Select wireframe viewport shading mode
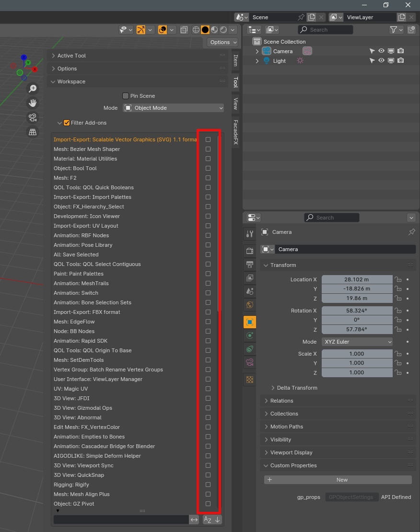The width and height of the screenshot is (420, 532). point(196,30)
